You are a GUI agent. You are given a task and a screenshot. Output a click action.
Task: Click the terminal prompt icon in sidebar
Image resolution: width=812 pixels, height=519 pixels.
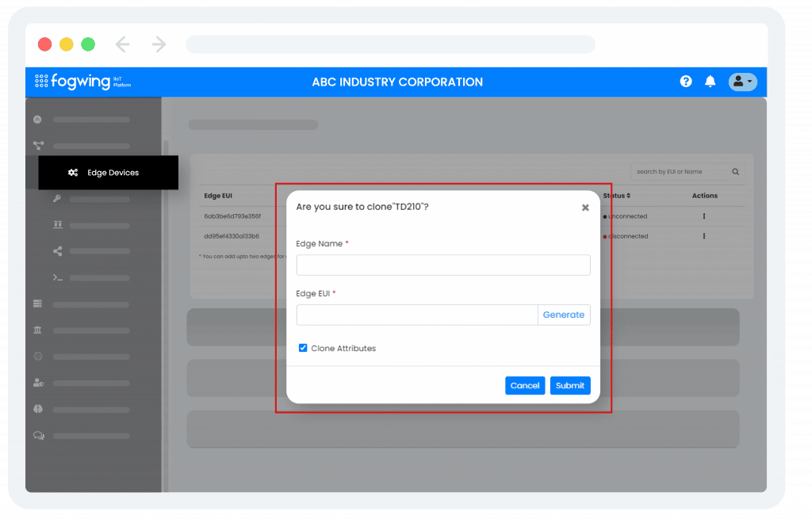coord(57,278)
